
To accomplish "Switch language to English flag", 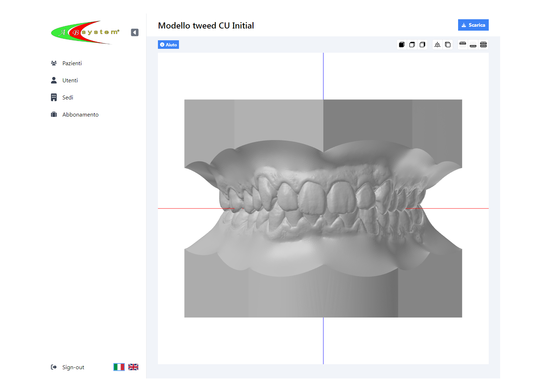I will (133, 367).
